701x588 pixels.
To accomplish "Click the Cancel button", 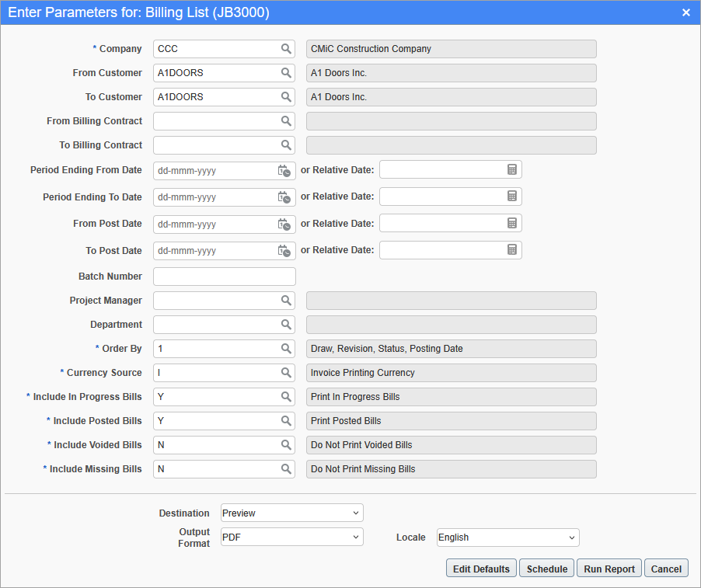I will (666, 569).
